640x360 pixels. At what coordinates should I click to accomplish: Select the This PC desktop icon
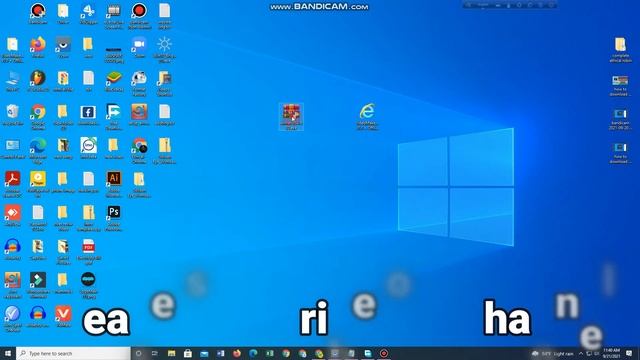pyautogui.click(x=13, y=81)
